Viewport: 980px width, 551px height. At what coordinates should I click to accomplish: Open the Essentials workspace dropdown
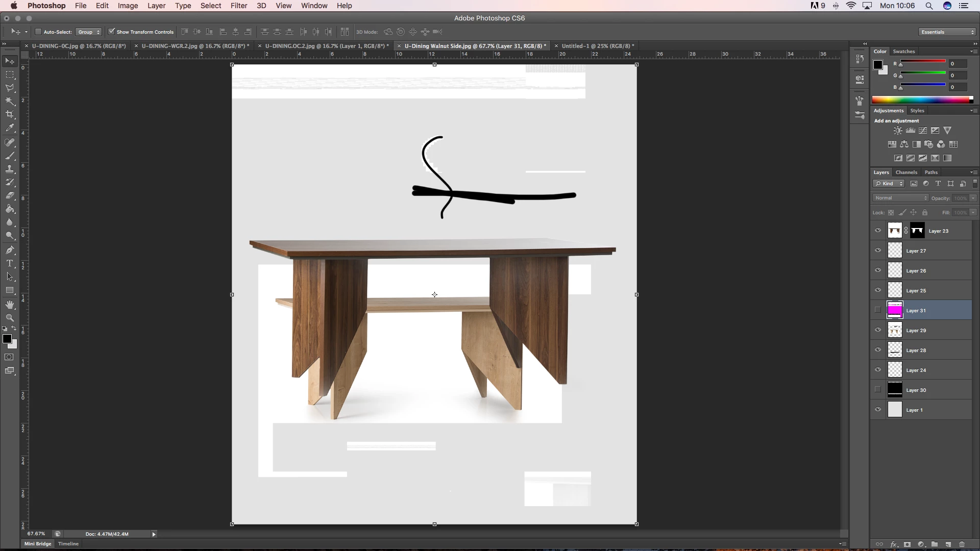click(947, 32)
